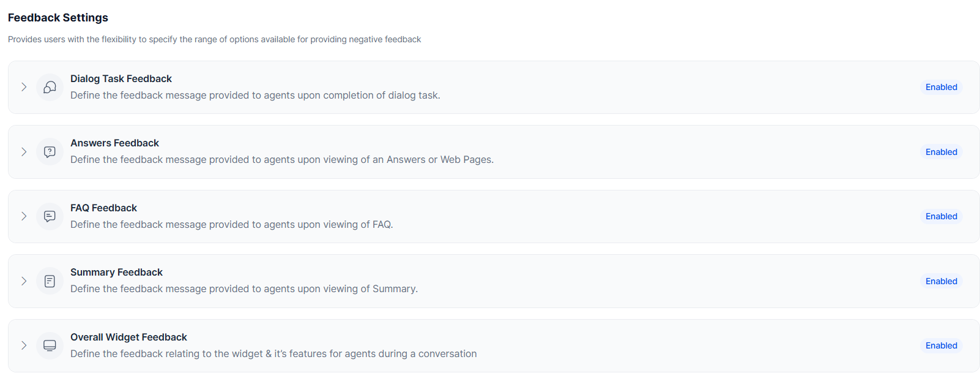Click the Dialog Task Feedback chat bubble icon

pos(50,87)
